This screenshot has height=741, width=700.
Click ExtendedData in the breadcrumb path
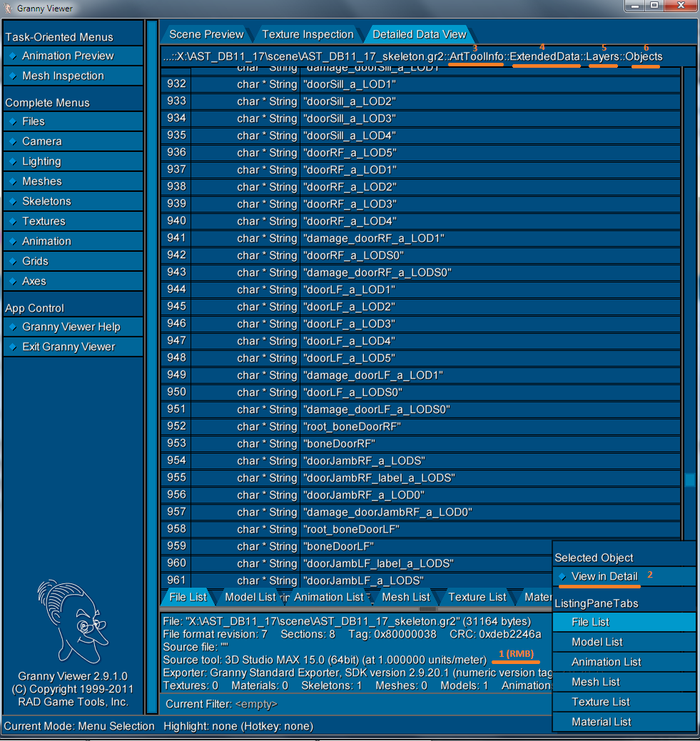pyautogui.click(x=546, y=56)
